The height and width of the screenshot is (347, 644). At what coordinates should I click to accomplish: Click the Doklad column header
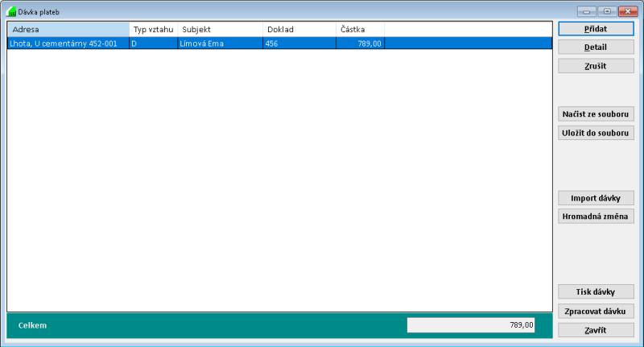click(299, 30)
